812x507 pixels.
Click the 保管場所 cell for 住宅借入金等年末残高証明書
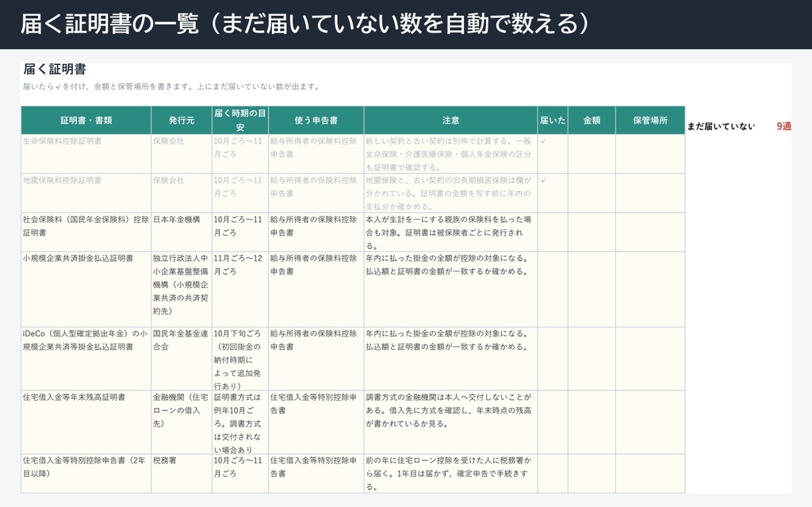650,422
